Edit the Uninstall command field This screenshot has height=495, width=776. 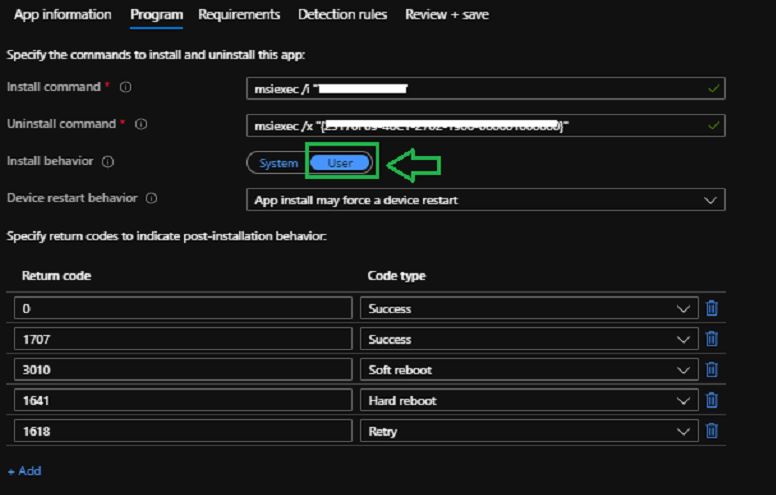click(x=486, y=126)
